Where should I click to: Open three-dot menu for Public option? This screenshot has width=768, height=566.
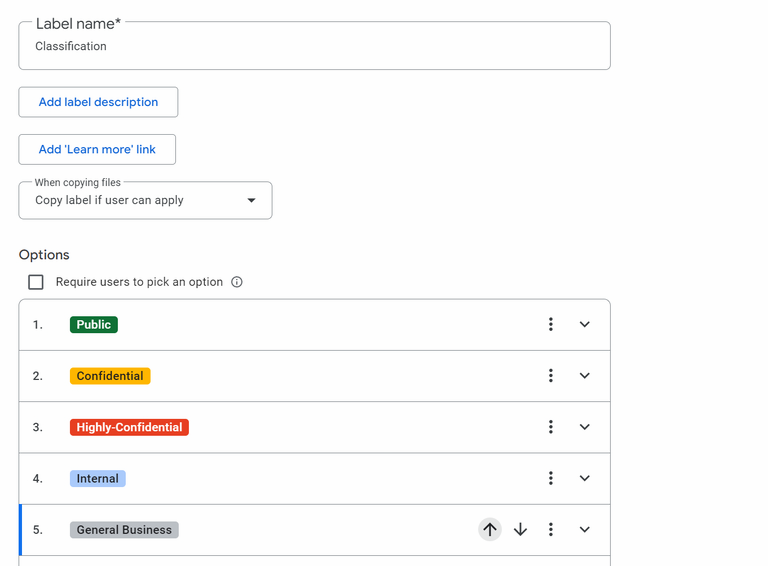550,325
